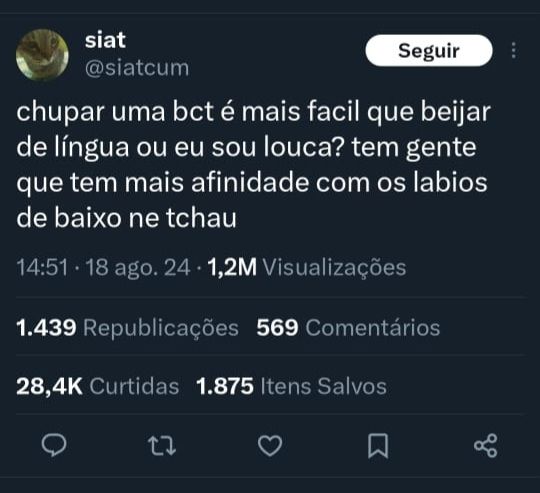Image resolution: width=540 pixels, height=493 pixels.
Task: Click the word Curtidas label
Action: pyautogui.click(x=134, y=386)
